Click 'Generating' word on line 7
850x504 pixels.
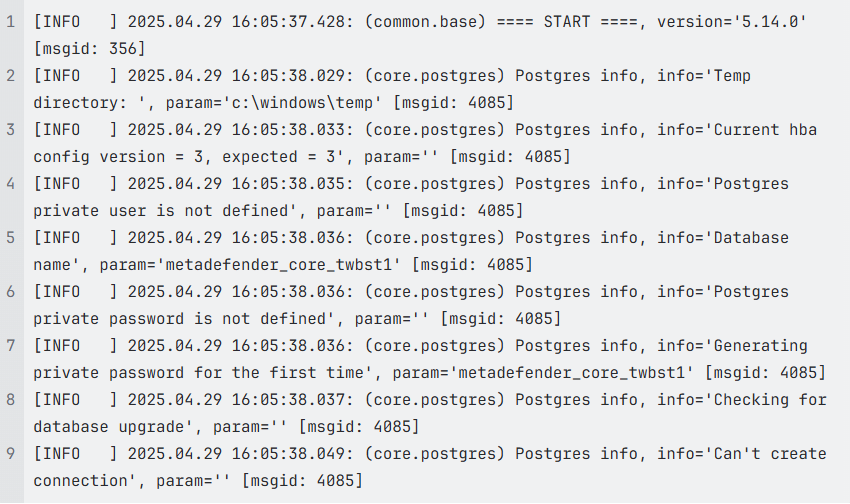[x=760, y=346]
